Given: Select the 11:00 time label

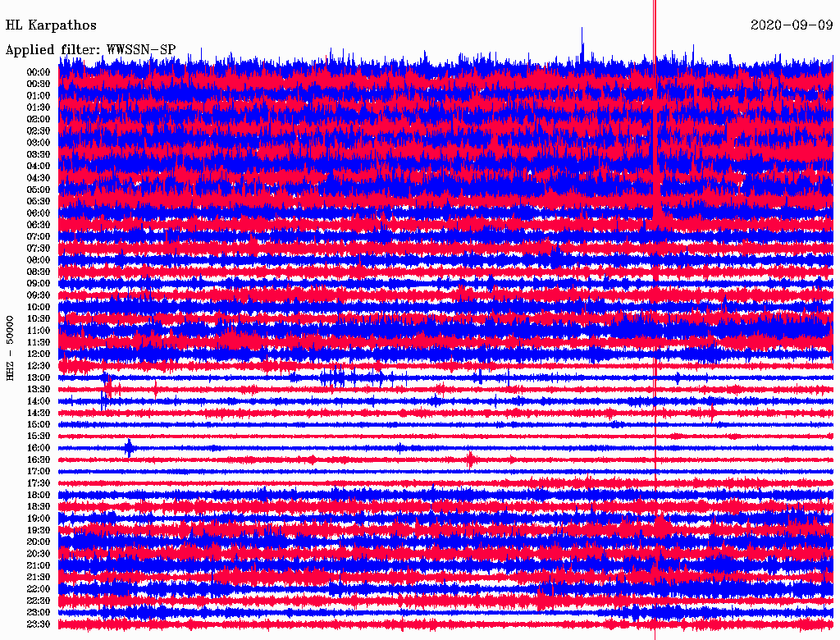Looking at the screenshot, I should (x=39, y=331).
